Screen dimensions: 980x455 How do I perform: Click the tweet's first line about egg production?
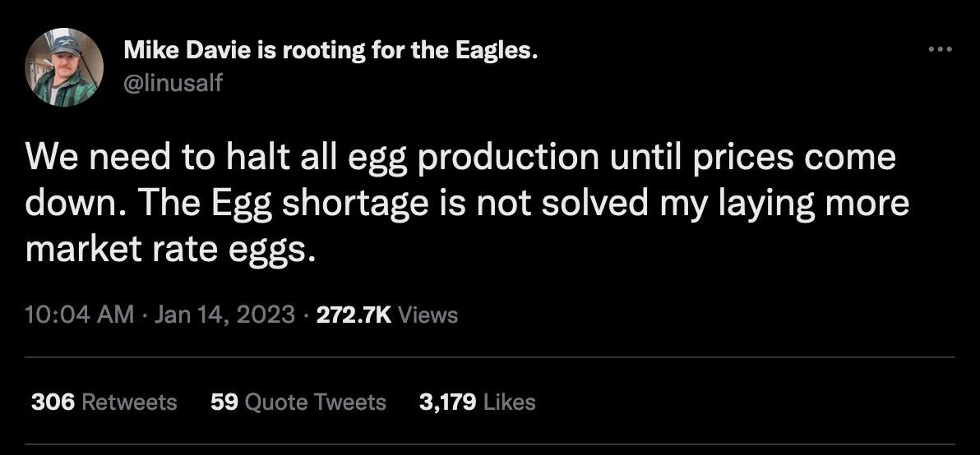460,157
